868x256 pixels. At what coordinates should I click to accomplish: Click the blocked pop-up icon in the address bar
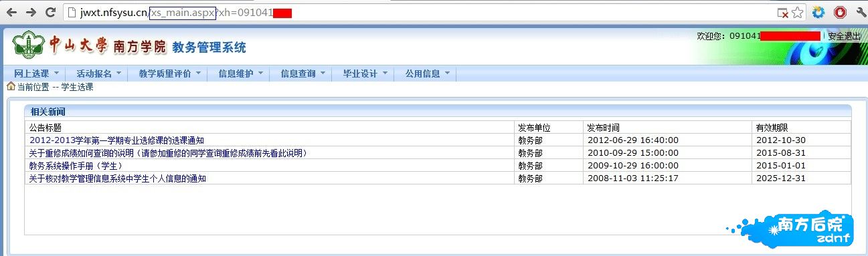click(x=782, y=13)
